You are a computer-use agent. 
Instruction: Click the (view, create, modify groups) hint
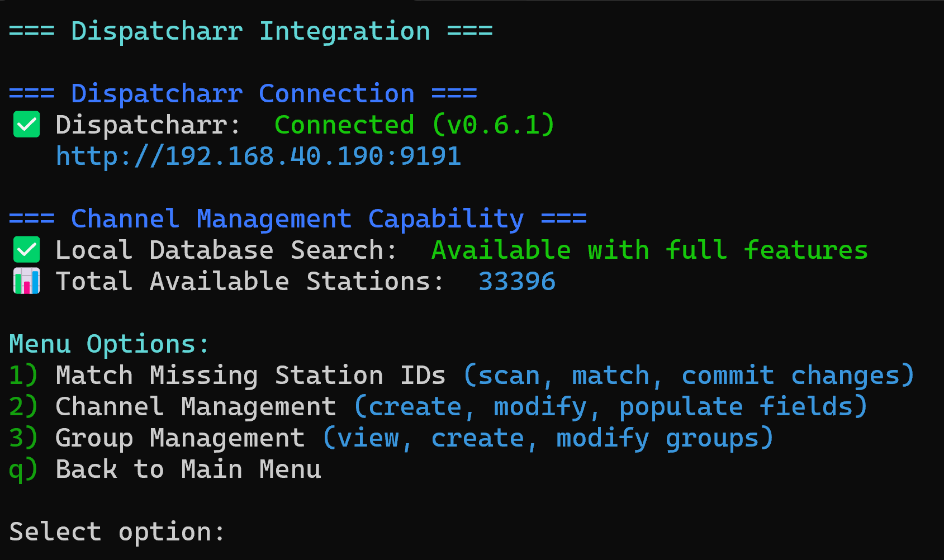click(548, 438)
